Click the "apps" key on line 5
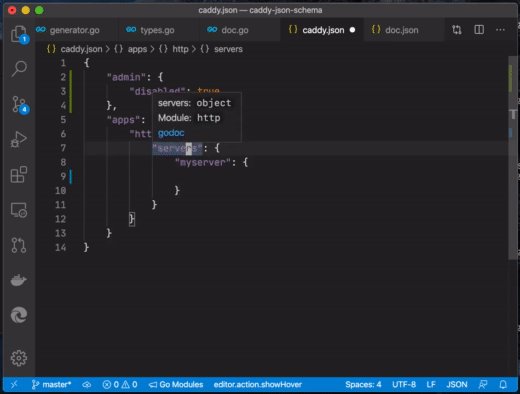This screenshot has height=394, width=520. 123,120
